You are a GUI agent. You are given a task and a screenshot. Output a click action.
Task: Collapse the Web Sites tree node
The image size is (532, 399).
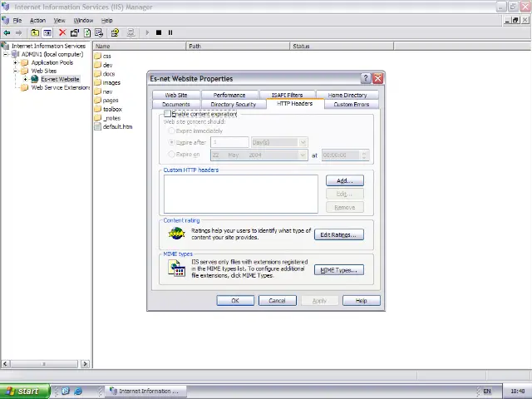pyautogui.click(x=15, y=71)
